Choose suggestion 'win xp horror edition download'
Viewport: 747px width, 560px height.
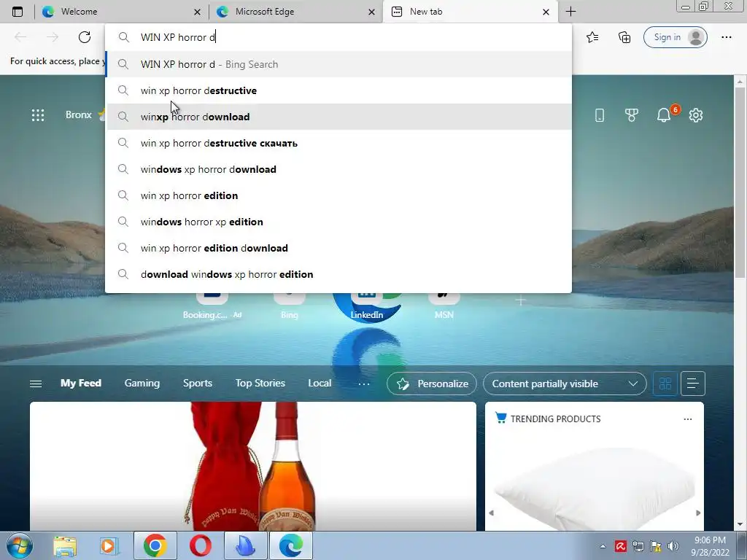point(338,248)
